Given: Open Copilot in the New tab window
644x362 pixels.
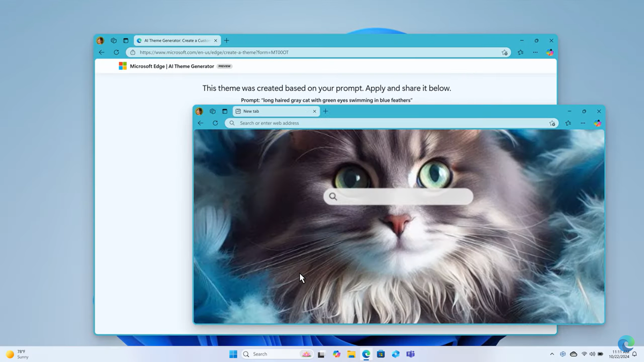Looking at the screenshot, I should (597, 123).
